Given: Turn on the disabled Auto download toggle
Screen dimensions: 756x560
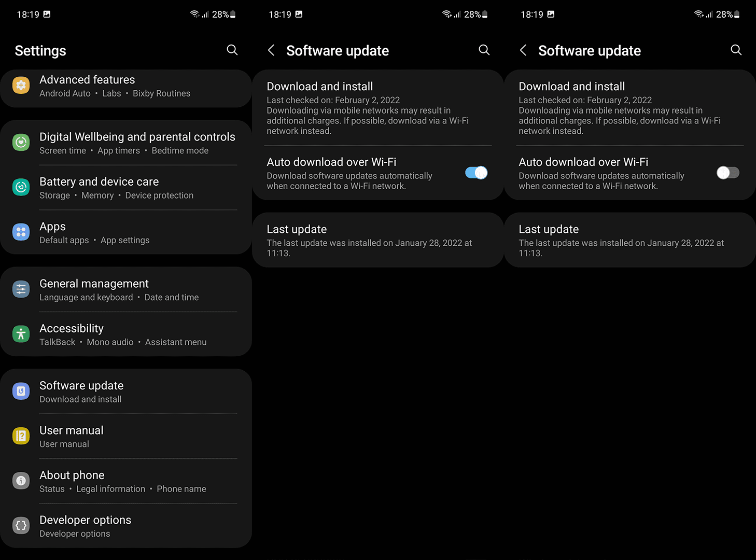Looking at the screenshot, I should 728,173.
